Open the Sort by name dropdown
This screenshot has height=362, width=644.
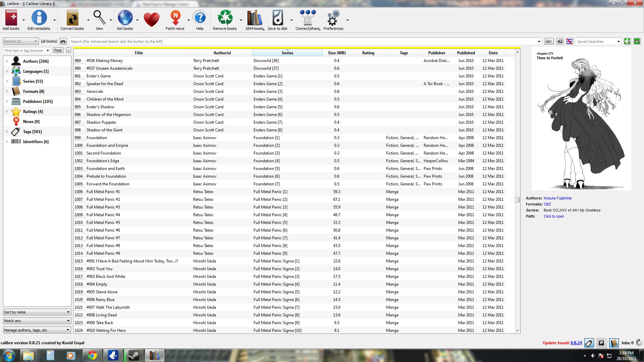(37, 312)
